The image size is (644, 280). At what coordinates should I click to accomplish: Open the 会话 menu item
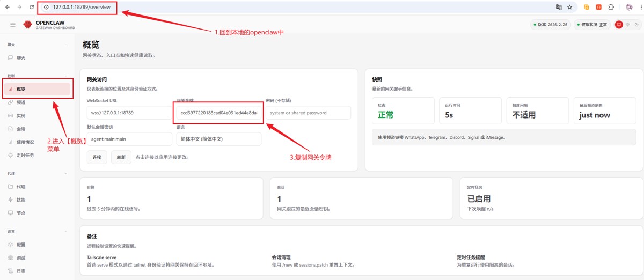click(38, 129)
